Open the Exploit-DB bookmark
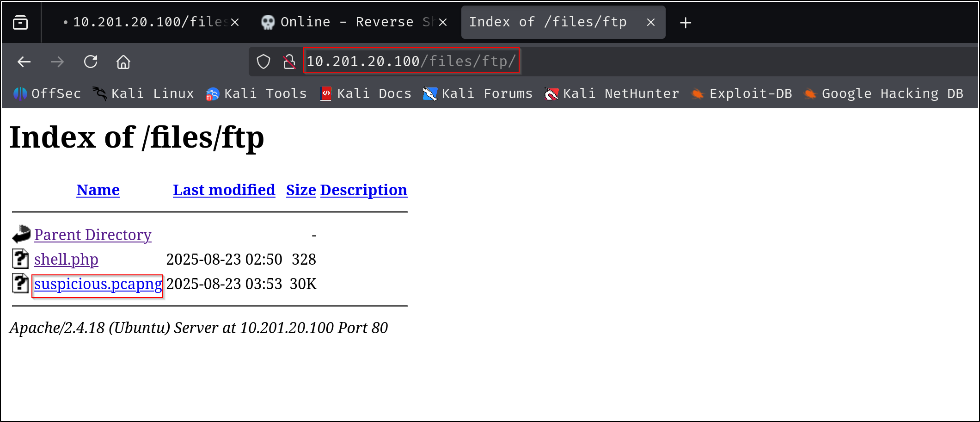The image size is (980, 422). [x=741, y=94]
